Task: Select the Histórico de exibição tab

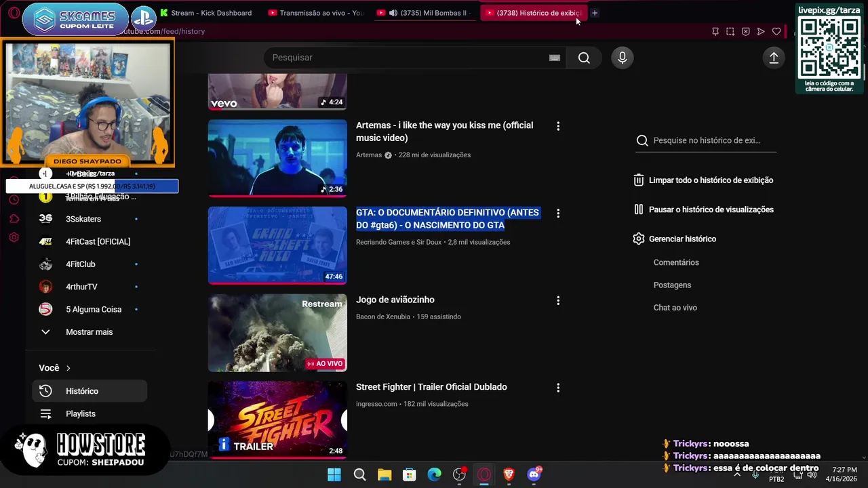Action: point(534,13)
